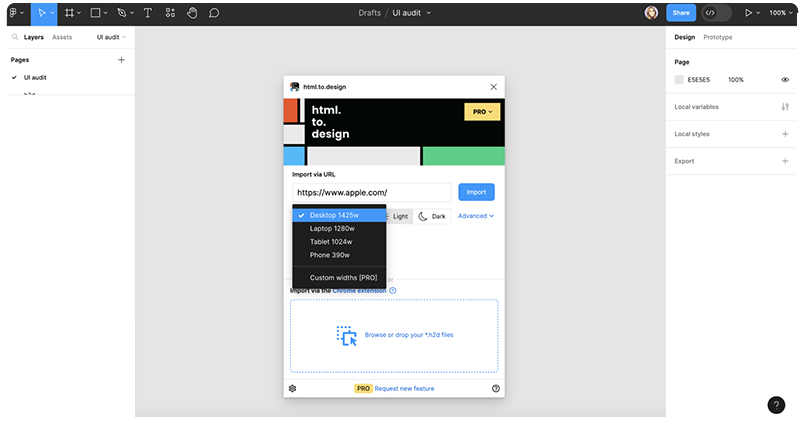Screen dimensions: 800x427
Task: Click the URL input field
Action: click(371, 192)
